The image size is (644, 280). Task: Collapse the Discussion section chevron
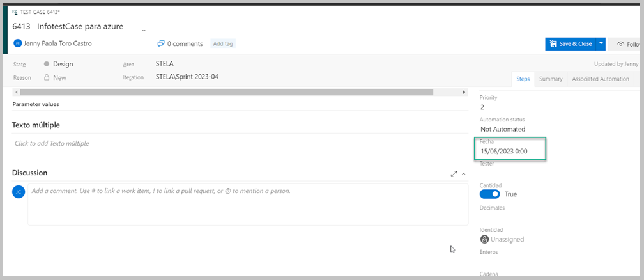(x=464, y=174)
